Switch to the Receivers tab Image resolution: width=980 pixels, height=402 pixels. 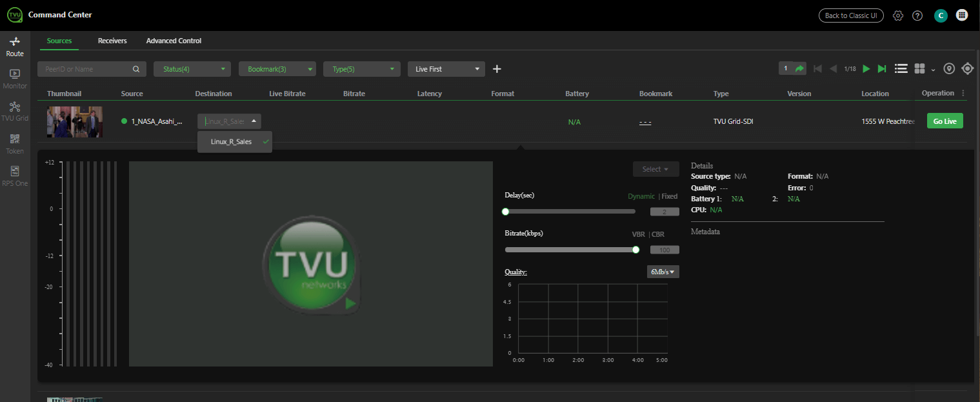pos(112,41)
